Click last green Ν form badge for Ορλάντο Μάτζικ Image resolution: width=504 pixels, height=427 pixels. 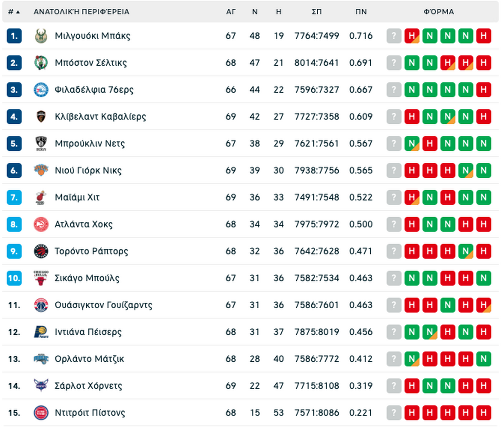pos(484,359)
